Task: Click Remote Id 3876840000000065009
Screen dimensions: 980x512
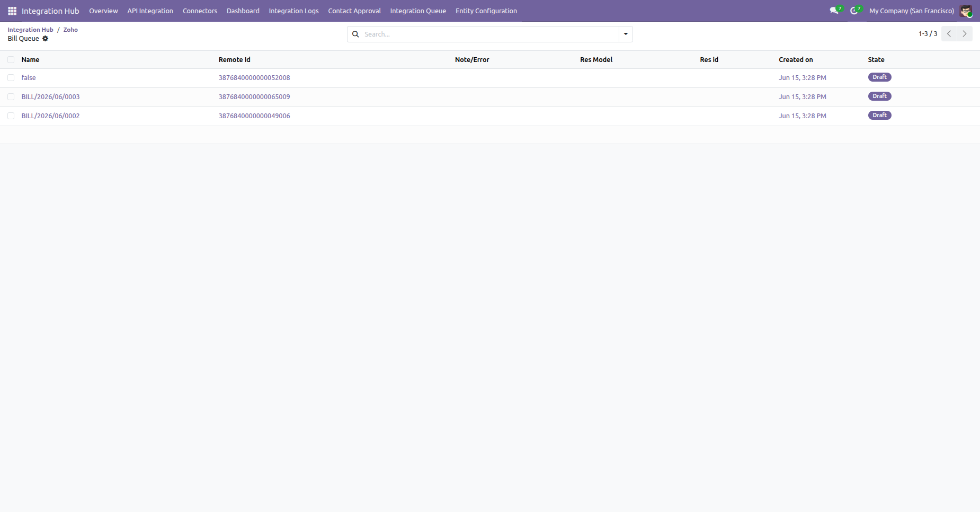Action: (x=254, y=97)
